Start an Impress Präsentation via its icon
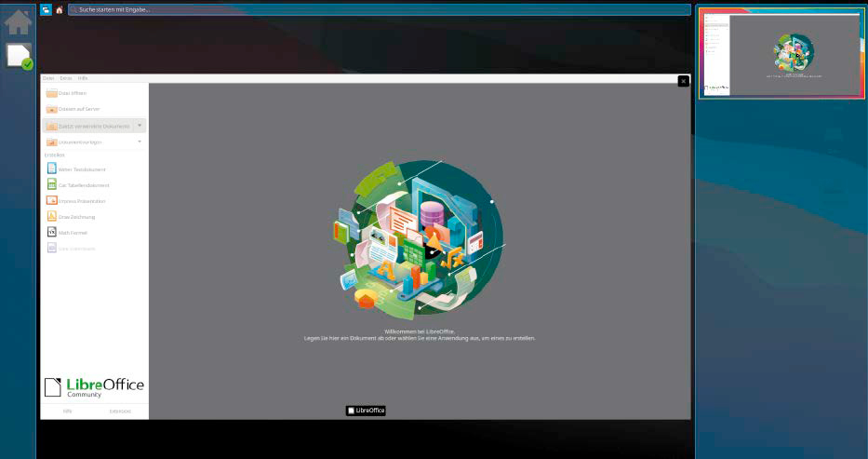Screen dimensions: 868x459 (51, 200)
